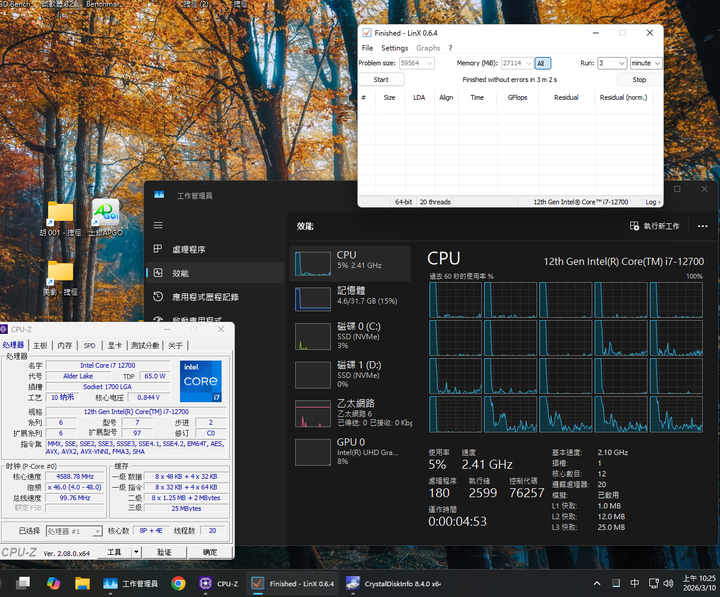Switch to CrystalDiskInfo taskbar item
The image size is (720, 597).
[x=393, y=584]
